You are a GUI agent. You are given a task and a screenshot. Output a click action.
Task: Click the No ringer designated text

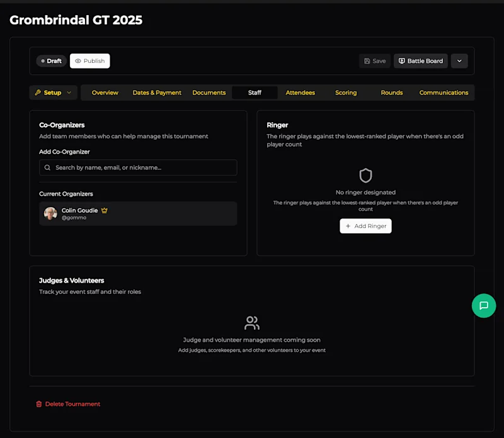click(365, 193)
